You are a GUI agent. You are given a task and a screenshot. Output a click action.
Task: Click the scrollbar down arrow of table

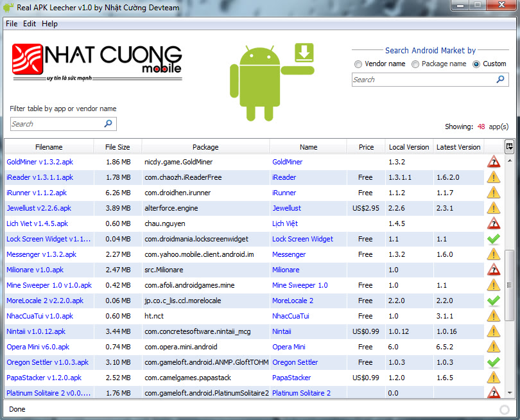point(510,393)
